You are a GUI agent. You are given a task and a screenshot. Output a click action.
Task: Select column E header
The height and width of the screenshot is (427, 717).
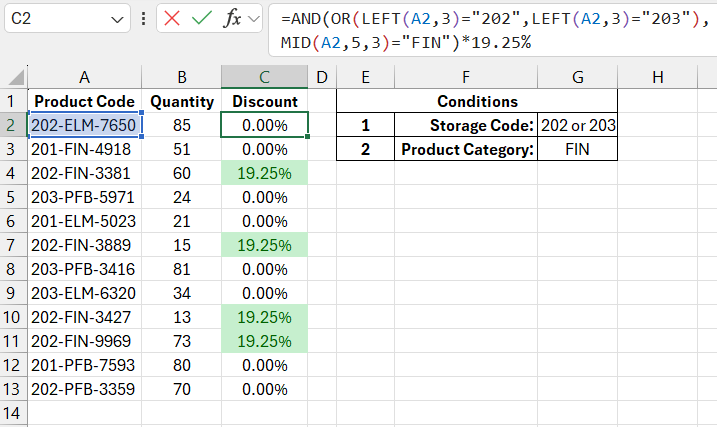tap(365, 77)
